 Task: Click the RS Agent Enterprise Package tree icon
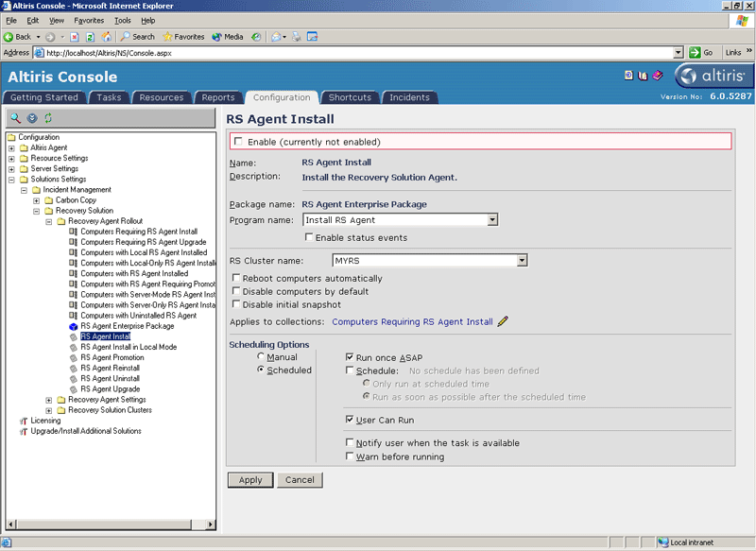click(x=73, y=326)
